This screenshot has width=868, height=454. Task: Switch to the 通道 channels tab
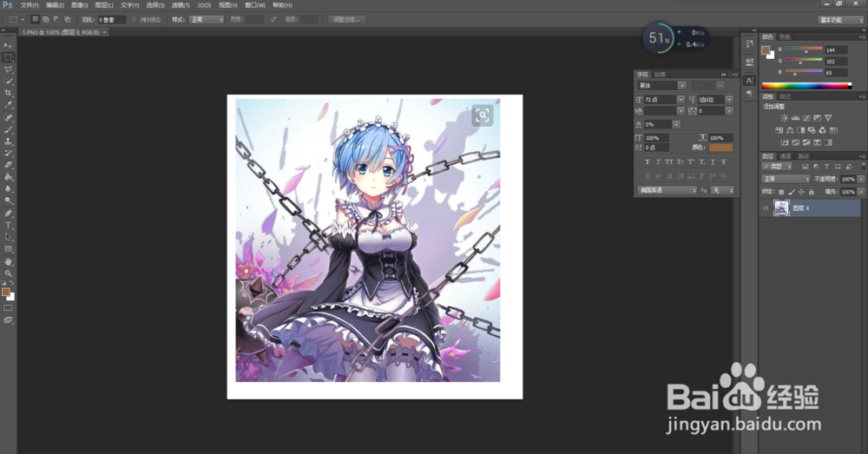click(x=785, y=156)
